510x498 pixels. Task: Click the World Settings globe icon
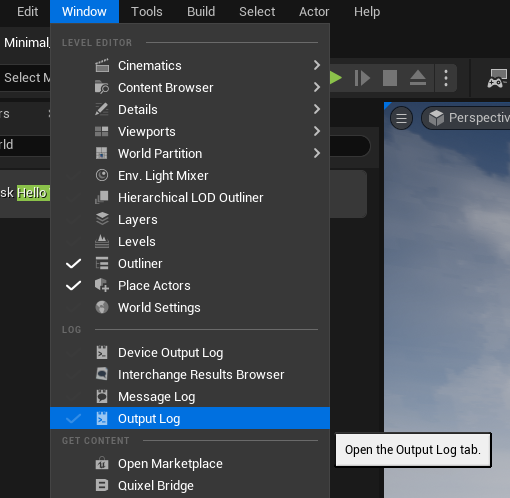click(x=102, y=307)
